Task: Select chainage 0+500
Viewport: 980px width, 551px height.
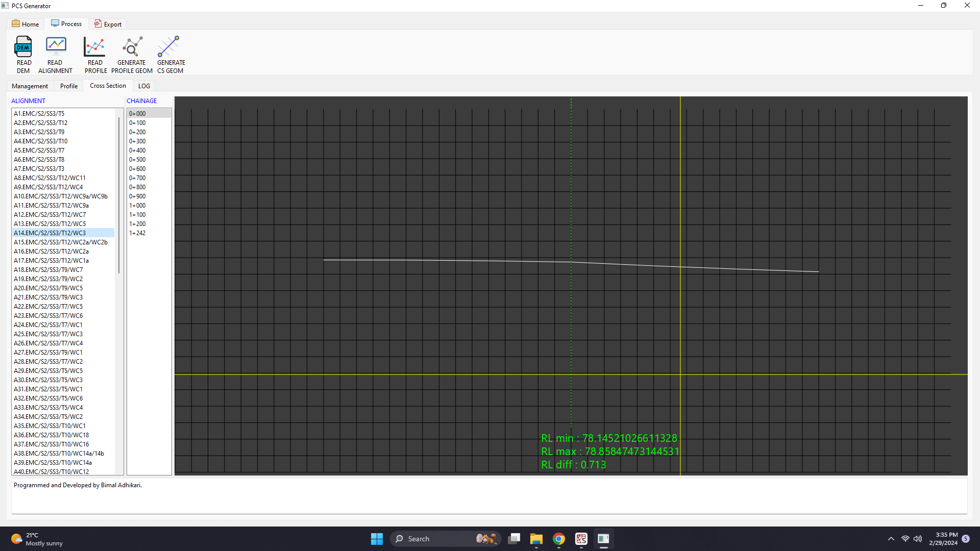Action: (137, 159)
